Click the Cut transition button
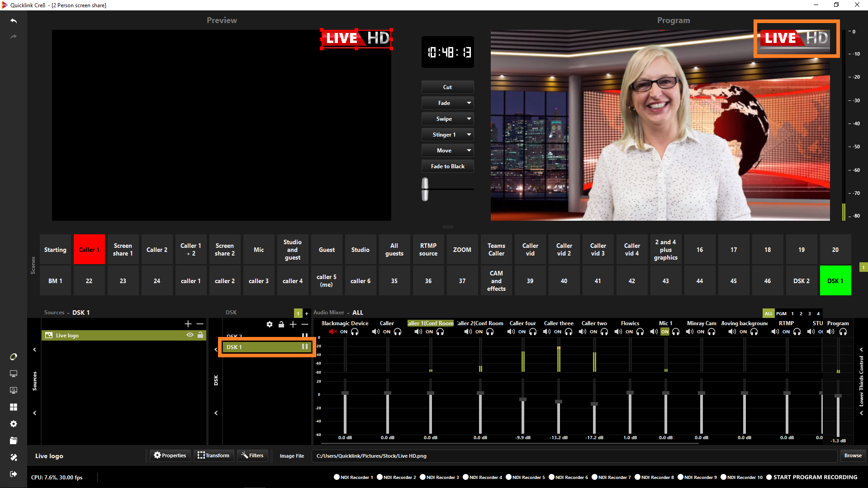 tap(447, 87)
